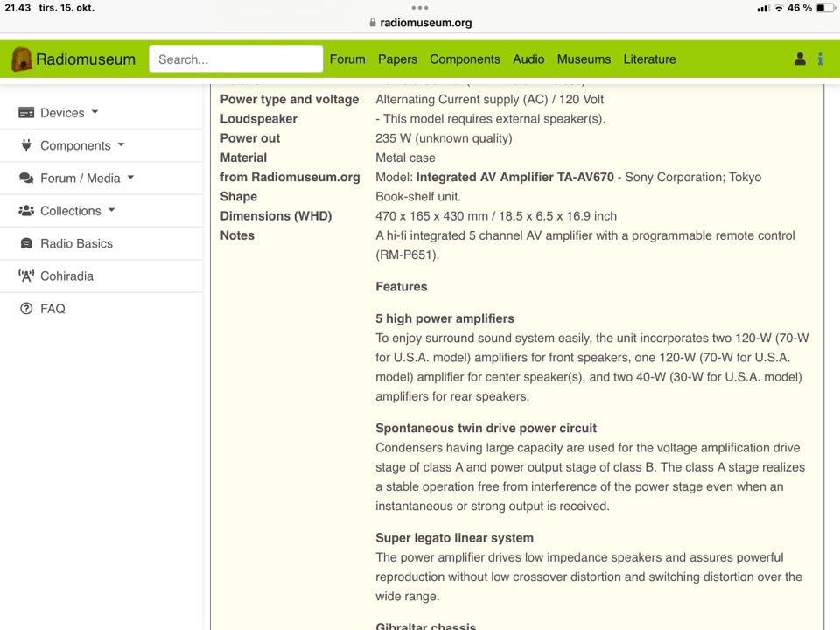Screen dimensions: 840x630
Task: Click the '470 x 165 x 430 mm' dimensions value
Action: [431, 216]
